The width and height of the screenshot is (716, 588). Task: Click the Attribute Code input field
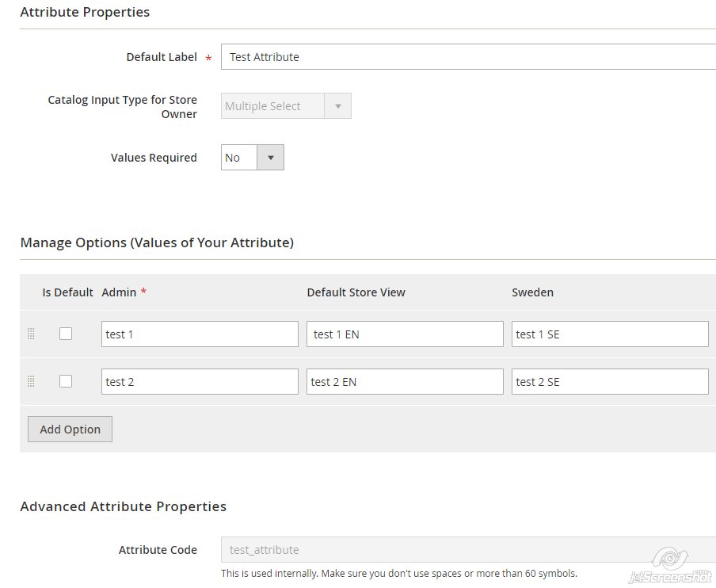(x=396, y=549)
